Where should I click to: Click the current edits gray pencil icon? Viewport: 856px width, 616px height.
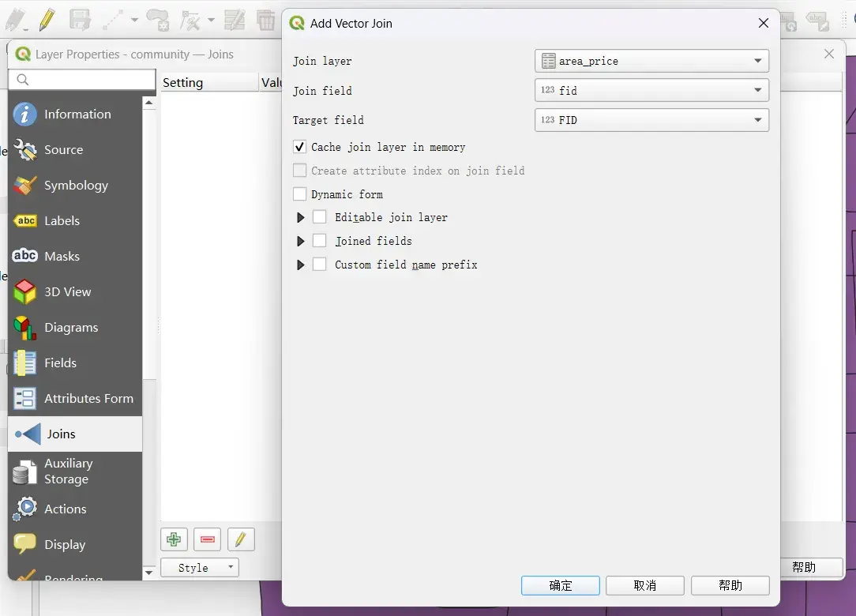(16, 20)
